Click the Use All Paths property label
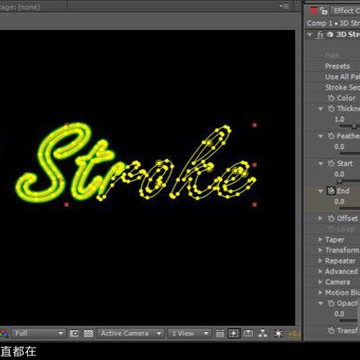Screen dimensions: 360x360 [x=342, y=77]
